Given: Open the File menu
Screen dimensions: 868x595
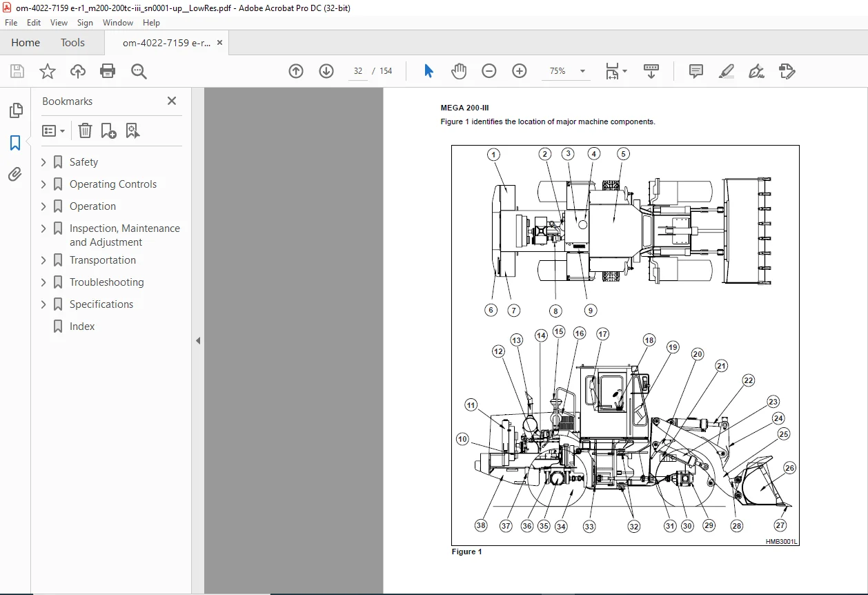Looking at the screenshot, I should pyautogui.click(x=11, y=23).
